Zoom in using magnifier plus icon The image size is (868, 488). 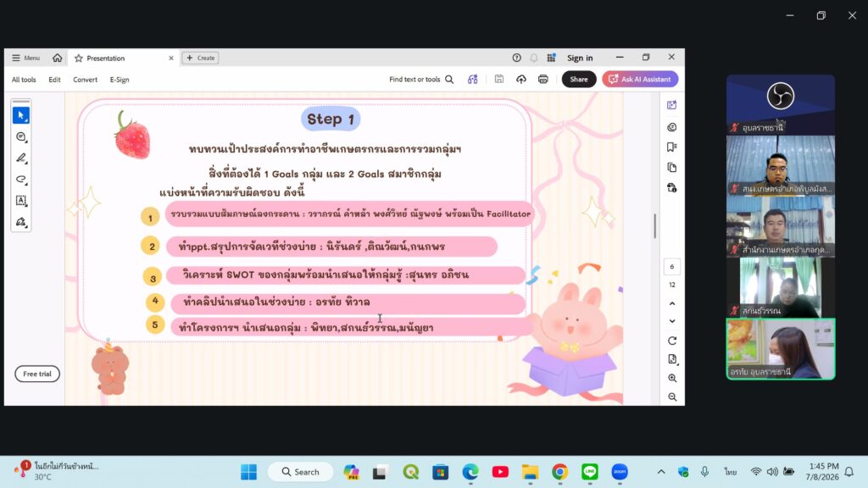point(672,378)
